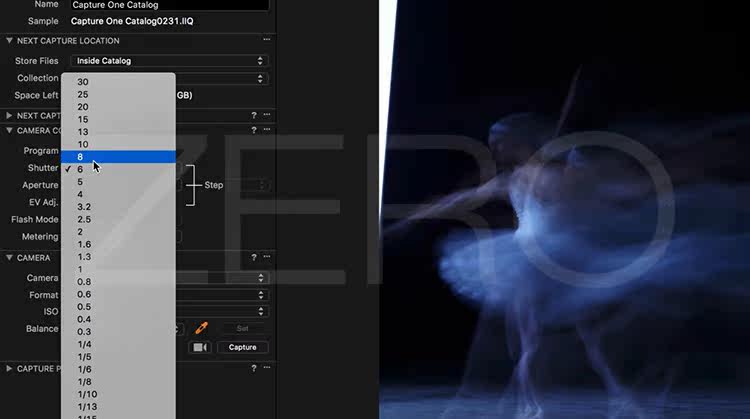Expand the collapsed Next Capt panel
The width and height of the screenshot is (750, 419).
(x=9, y=115)
